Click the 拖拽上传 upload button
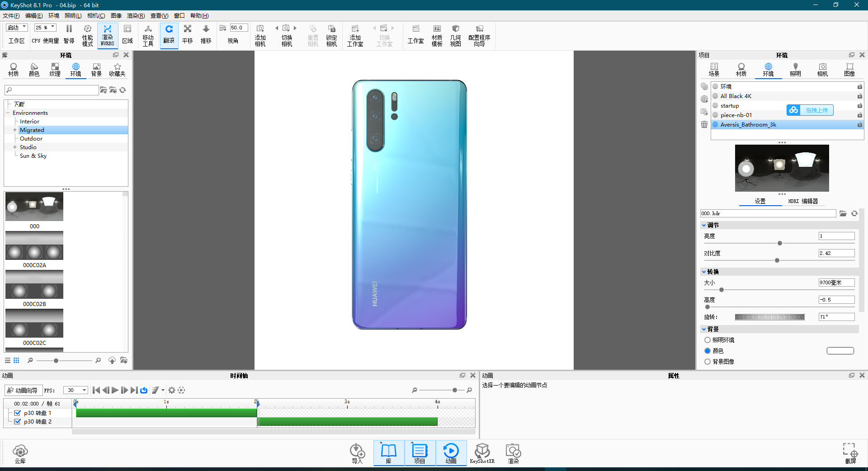 [810, 110]
